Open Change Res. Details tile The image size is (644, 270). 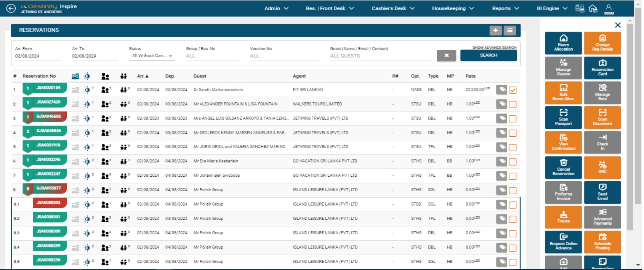pyautogui.click(x=602, y=43)
